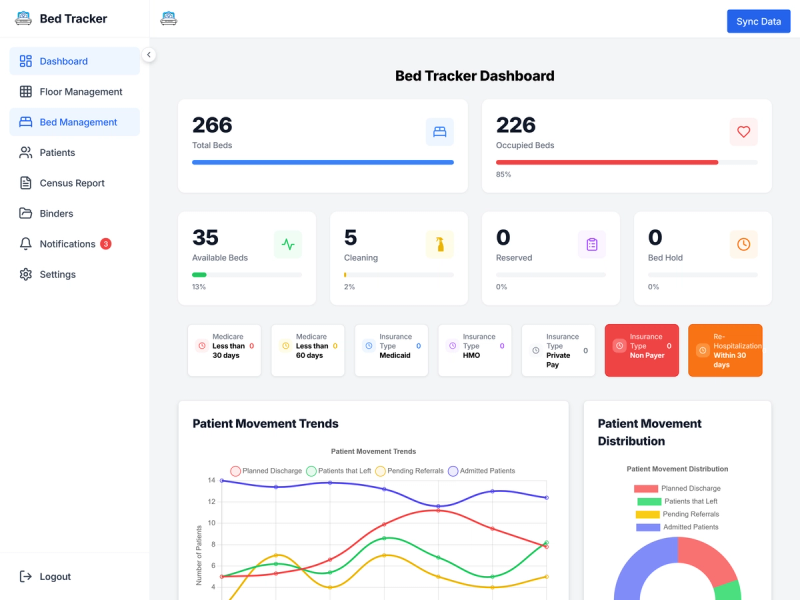This screenshot has width=800, height=600.
Task: Click the Bed Tracker Dashboard heading
Action: click(x=474, y=76)
